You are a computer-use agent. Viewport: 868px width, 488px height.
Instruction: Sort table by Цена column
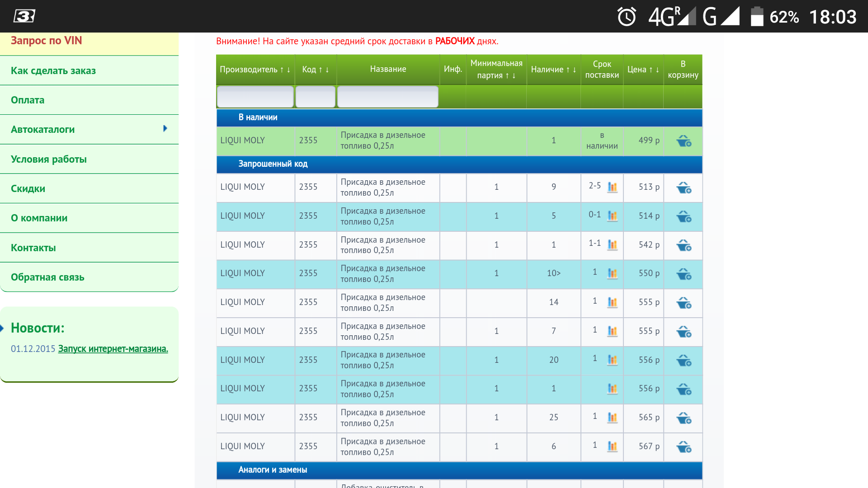point(643,70)
